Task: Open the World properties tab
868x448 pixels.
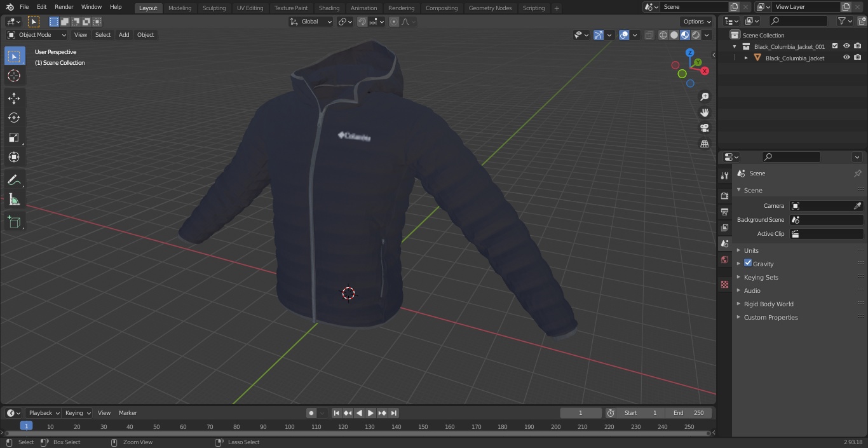Action: coord(724,259)
